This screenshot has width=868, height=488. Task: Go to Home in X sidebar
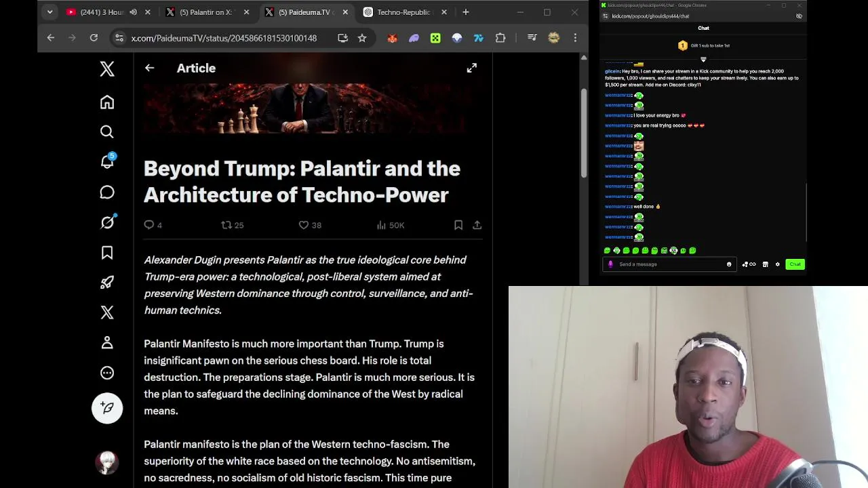[x=107, y=102]
